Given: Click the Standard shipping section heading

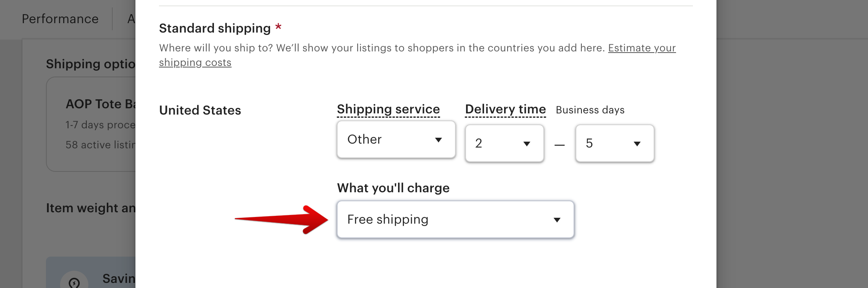Looking at the screenshot, I should pyautogui.click(x=215, y=28).
